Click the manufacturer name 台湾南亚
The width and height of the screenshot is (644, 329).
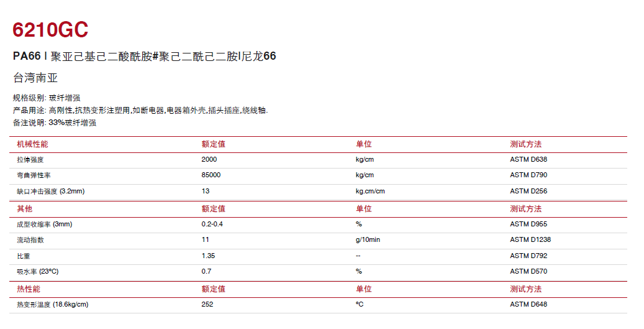click(x=35, y=78)
